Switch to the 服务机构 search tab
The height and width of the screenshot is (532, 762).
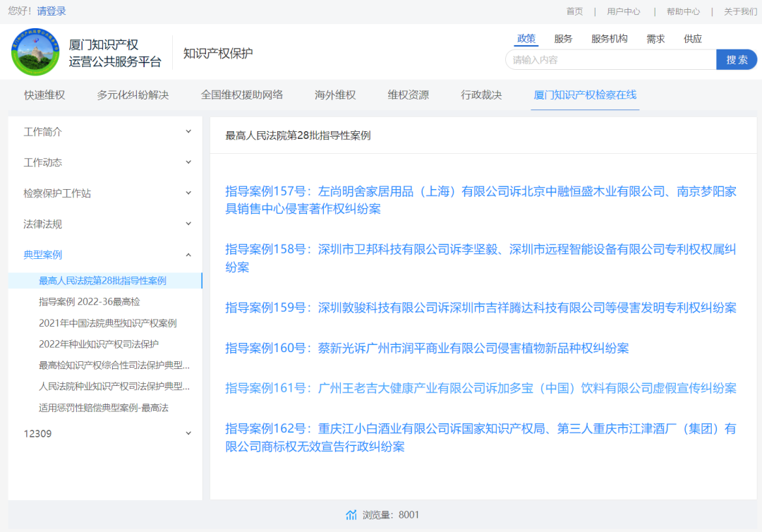tap(609, 39)
